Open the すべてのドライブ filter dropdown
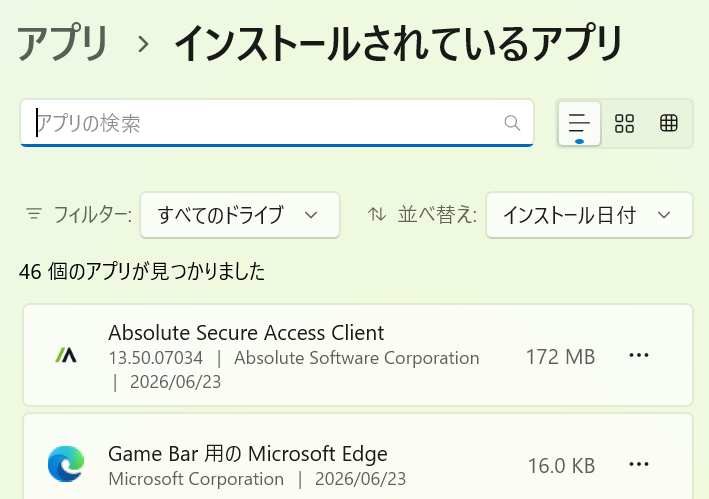709x499 pixels. pyautogui.click(x=240, y=215)
